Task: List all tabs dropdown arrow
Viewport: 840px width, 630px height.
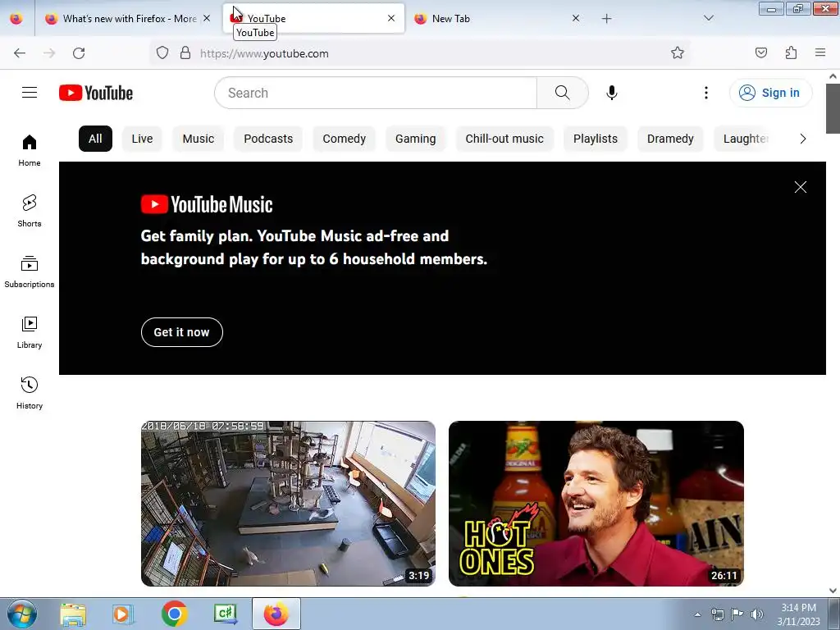Action: 709,18
